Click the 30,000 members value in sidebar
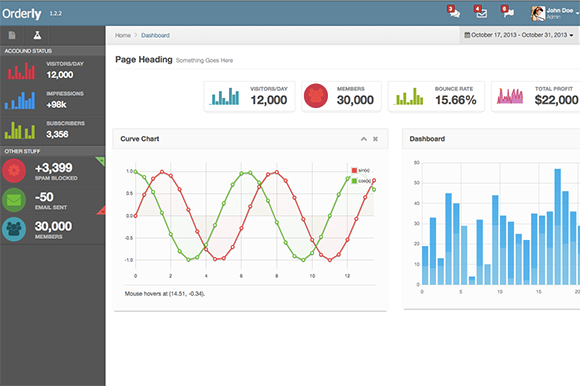 point(54,226)
